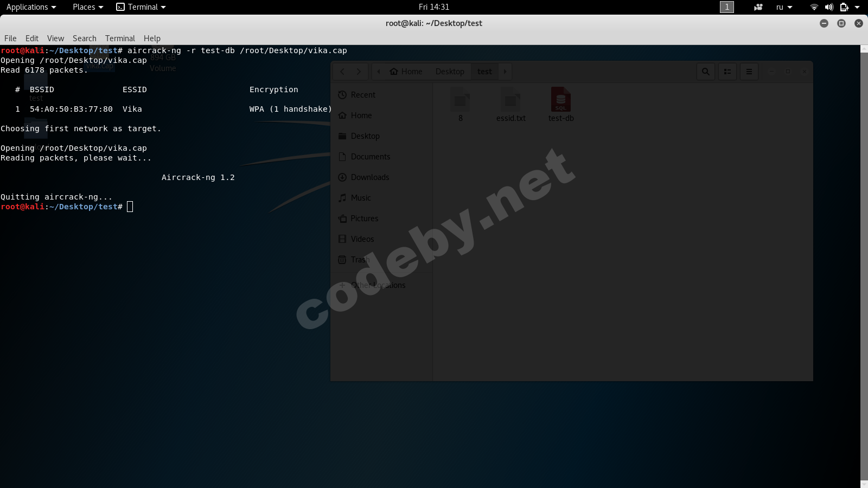Click the left path-bar scroll arrow in file manager

click(x=379, y=72)
